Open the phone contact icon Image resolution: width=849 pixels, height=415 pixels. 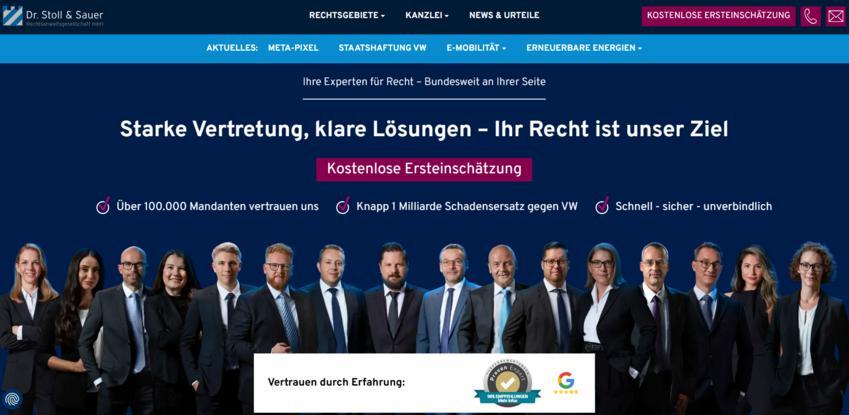click(811, 16)
